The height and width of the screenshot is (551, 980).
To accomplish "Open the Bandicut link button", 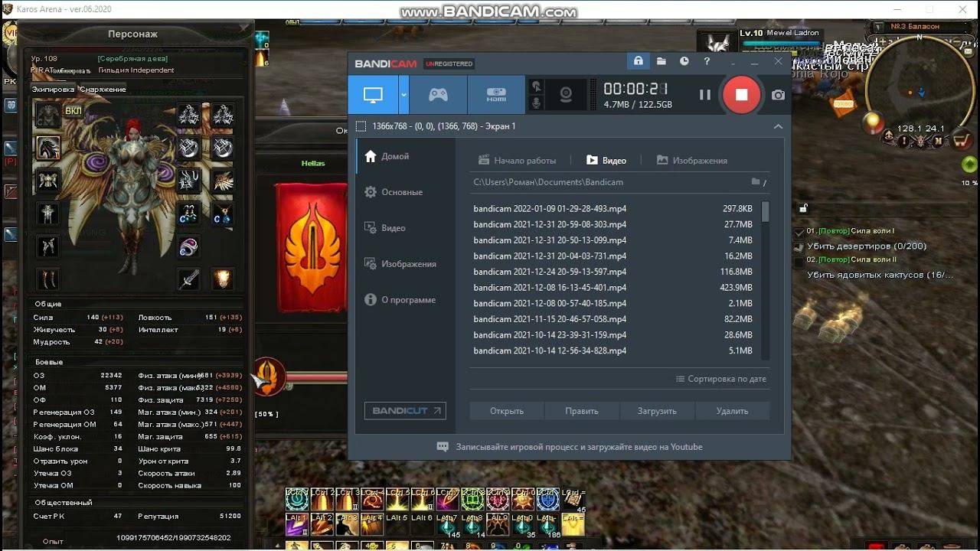I will (405, 411).
